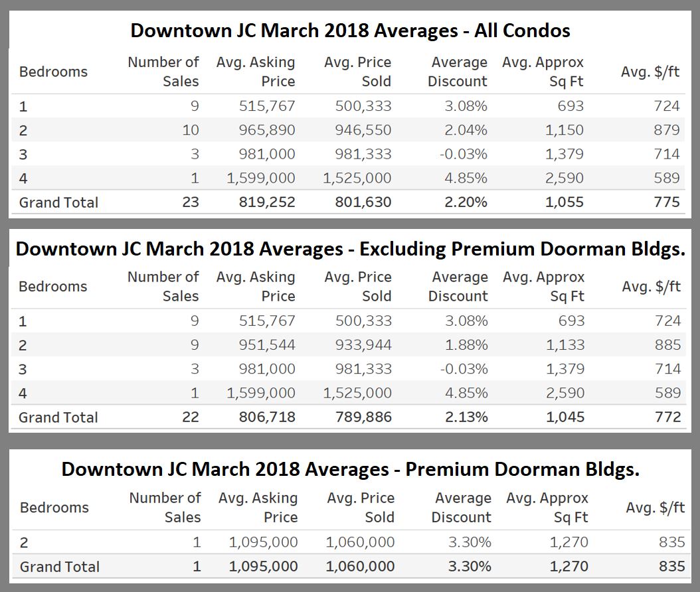Click 'Grand Total' label in the All Condos table
Screen dimensions: 700x592
(58, 202)
